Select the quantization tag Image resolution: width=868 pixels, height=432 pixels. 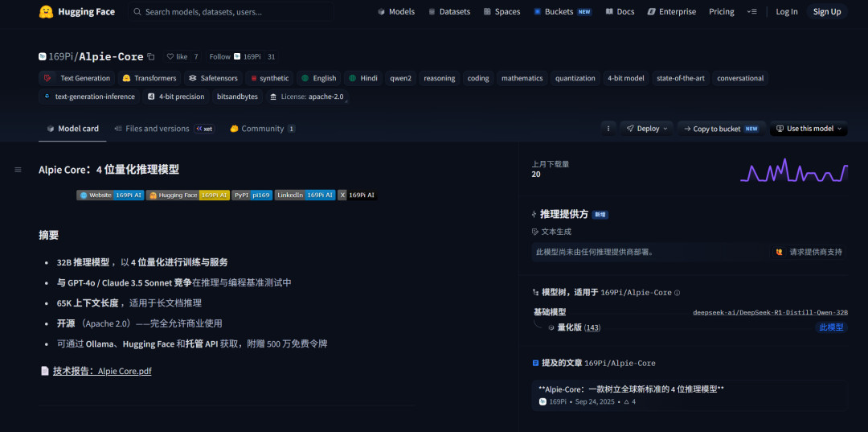point(575,78)
